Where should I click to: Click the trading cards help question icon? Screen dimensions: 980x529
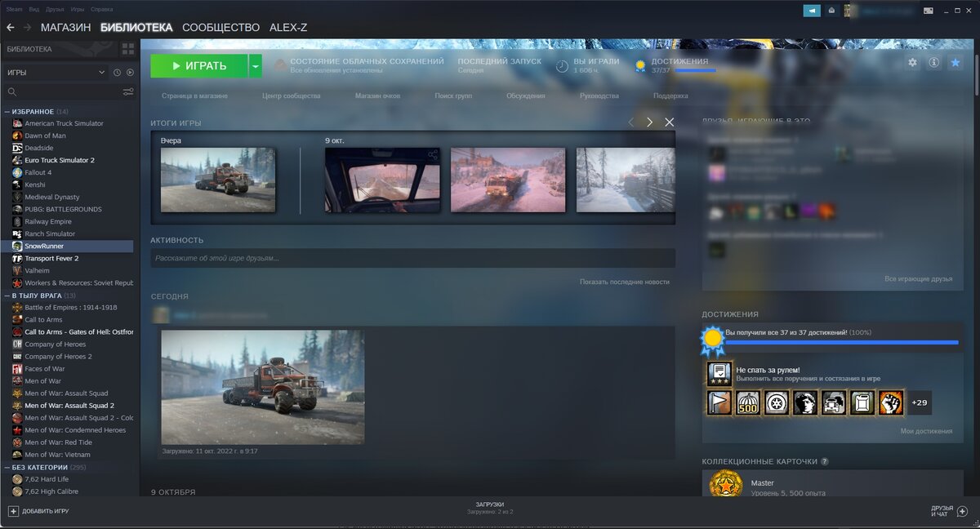coord(825,461)
